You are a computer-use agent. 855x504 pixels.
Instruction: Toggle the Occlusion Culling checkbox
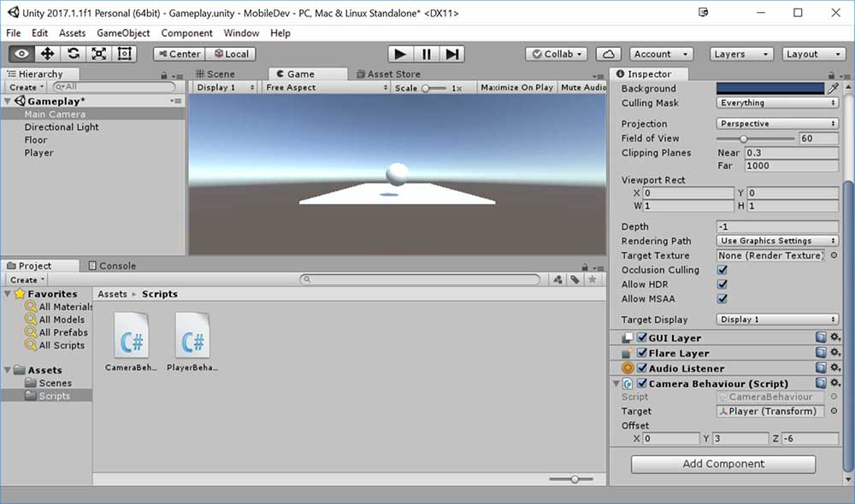[722, 270]
